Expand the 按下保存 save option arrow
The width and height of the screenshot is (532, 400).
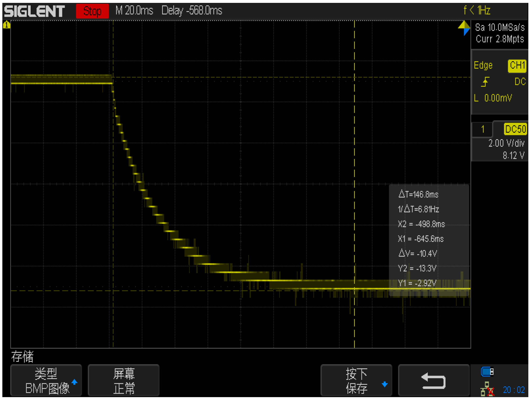click(x=384, y=384)
